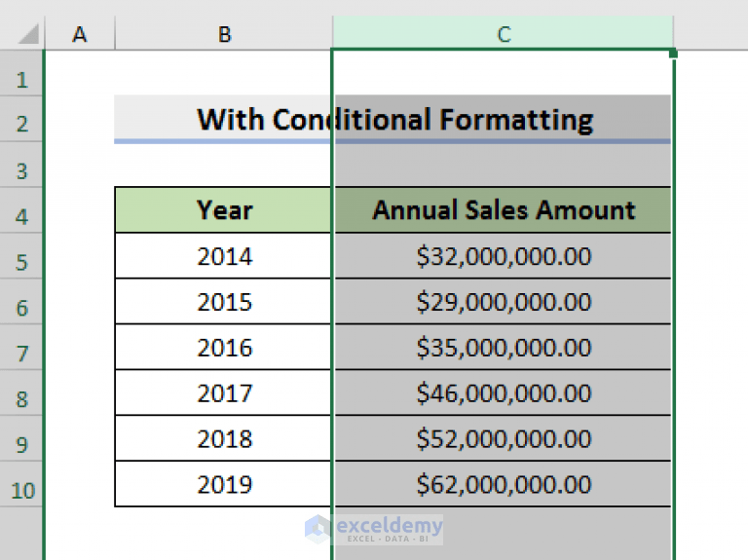Viewport: 748px width, 560px height.
Task: Click the Select All corner triangle
Action: (27, 34)
